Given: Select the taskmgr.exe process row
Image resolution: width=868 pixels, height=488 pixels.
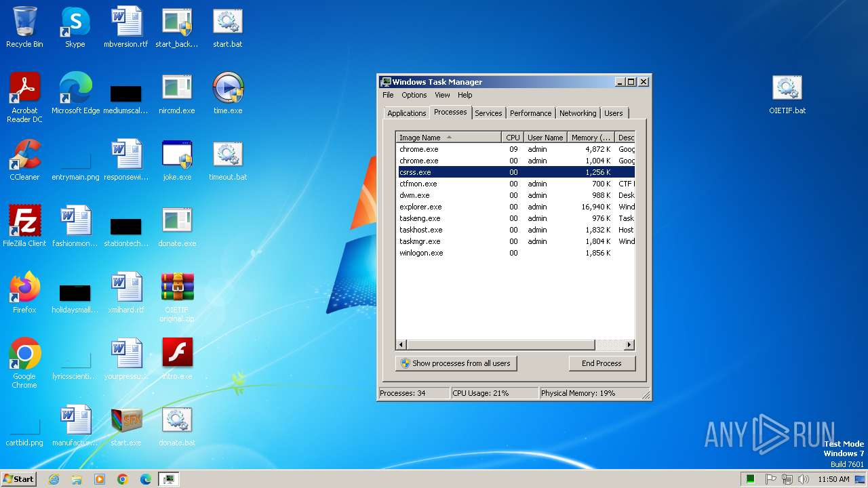Looking at the screenshot, I should (x=515, y=241).
